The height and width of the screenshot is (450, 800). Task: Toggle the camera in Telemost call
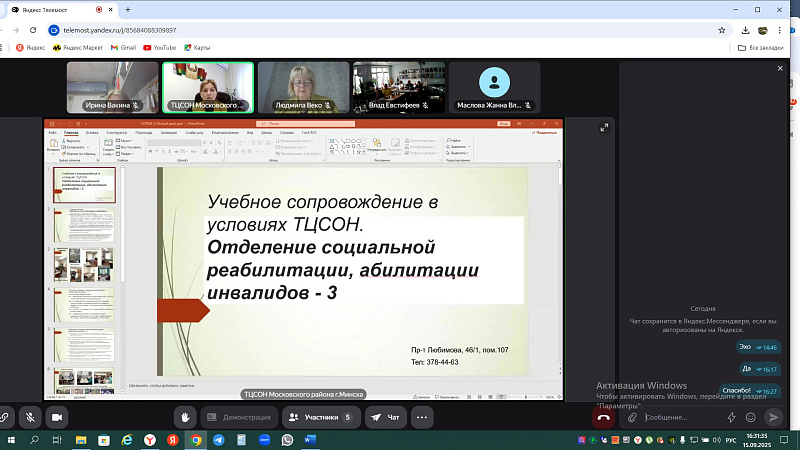[x=57, y=417]
